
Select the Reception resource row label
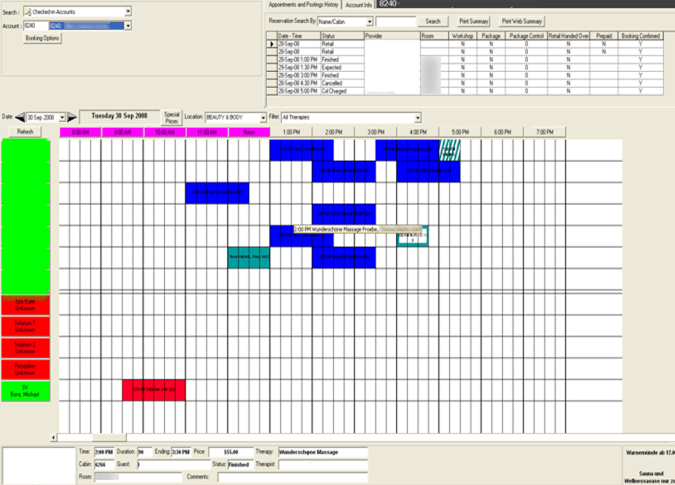tap(25, 369)
